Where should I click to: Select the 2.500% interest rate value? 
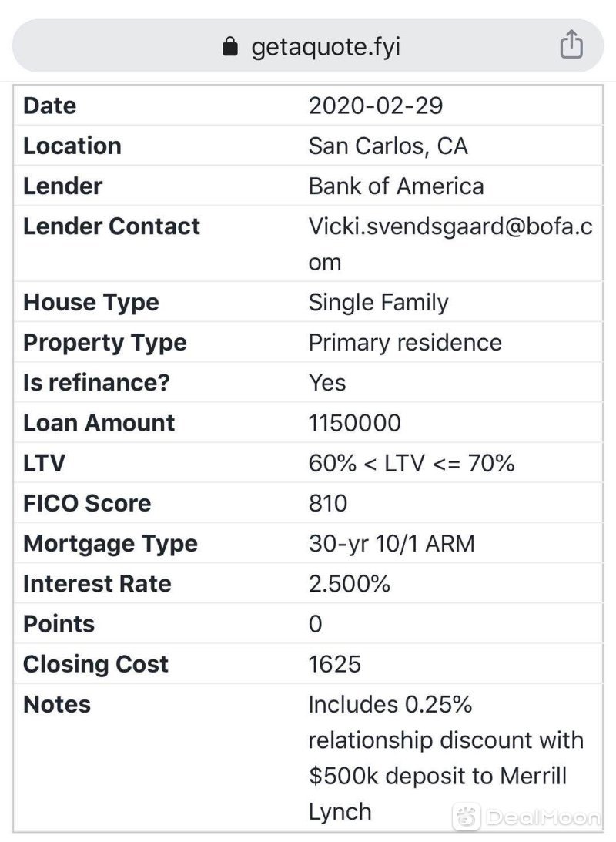pos(350,584)
